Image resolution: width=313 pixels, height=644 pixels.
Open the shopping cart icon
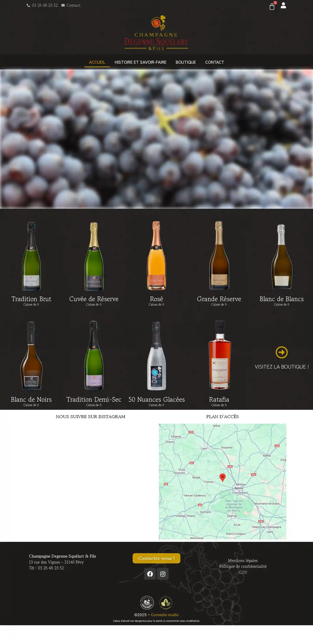point(272,6)
